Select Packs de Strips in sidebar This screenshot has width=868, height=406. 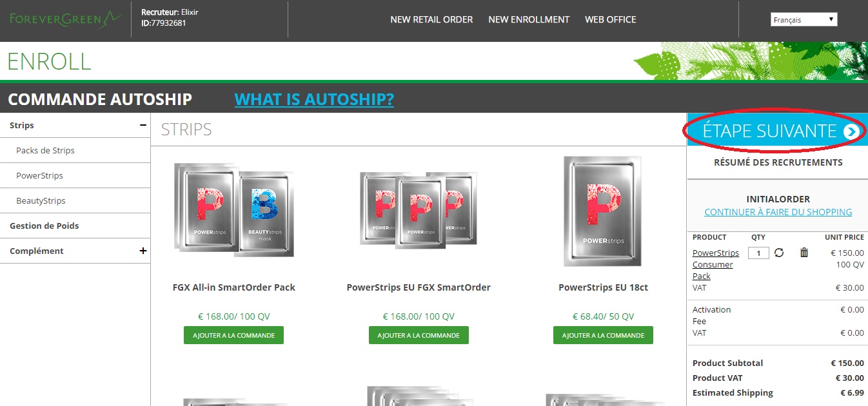[45, 150]
